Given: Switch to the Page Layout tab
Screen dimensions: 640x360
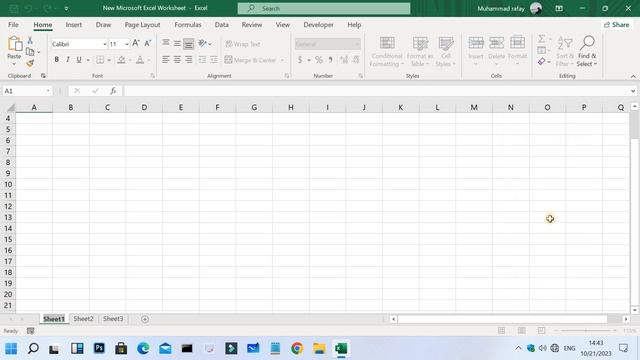Looking at the screenshot, I should [142, 24].
